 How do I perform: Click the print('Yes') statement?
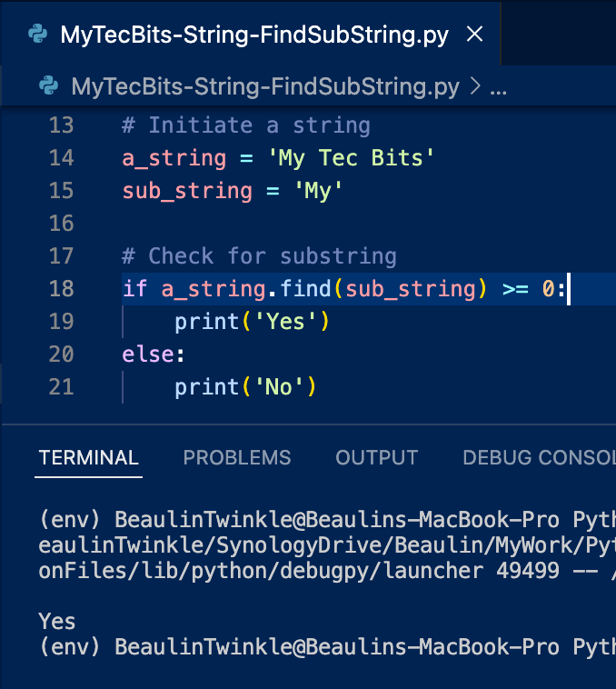252,322
